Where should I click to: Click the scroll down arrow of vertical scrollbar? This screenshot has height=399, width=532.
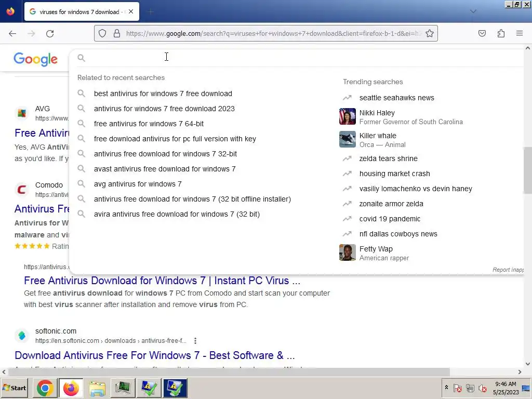528,364
